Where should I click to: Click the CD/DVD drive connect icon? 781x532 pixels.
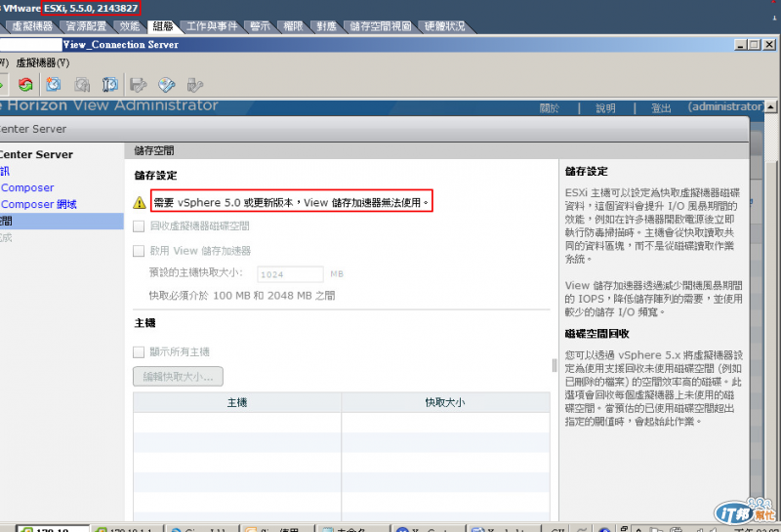(x=166, y=85)
